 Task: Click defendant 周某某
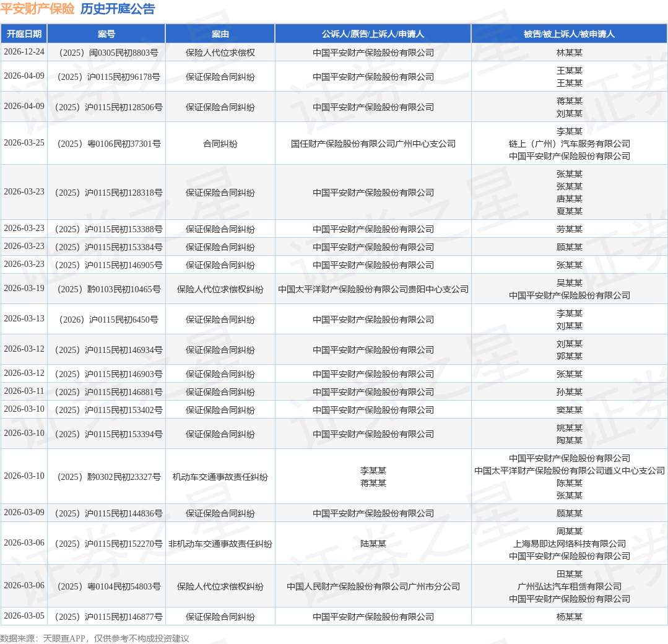[569, 531]
